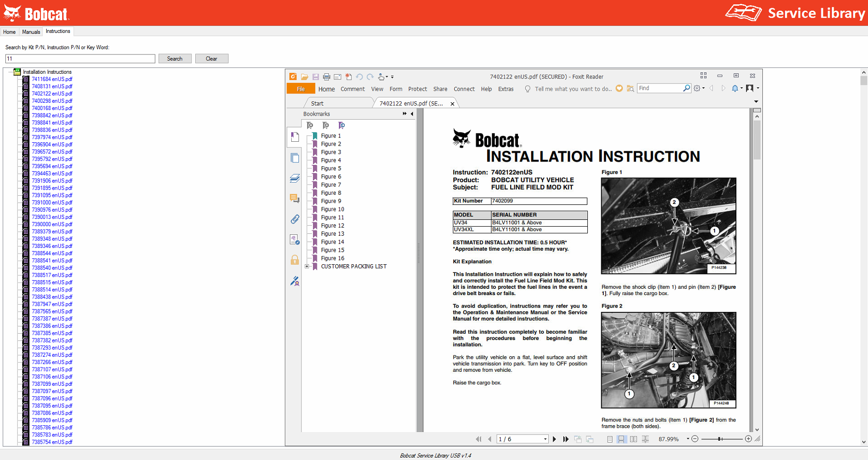
Task: Click the zoom slider handle
Action: pyautogui.click(x=719, y=439)
